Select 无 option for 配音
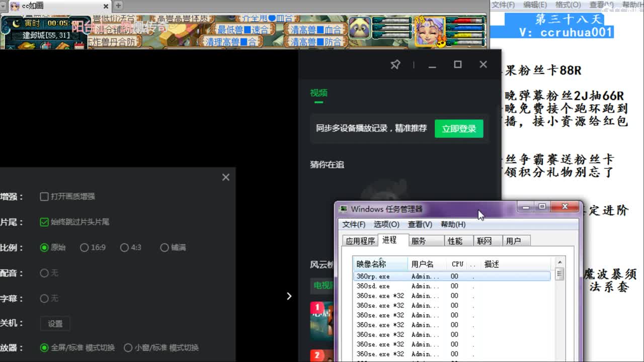644x362 pixels. pos(44,273)
